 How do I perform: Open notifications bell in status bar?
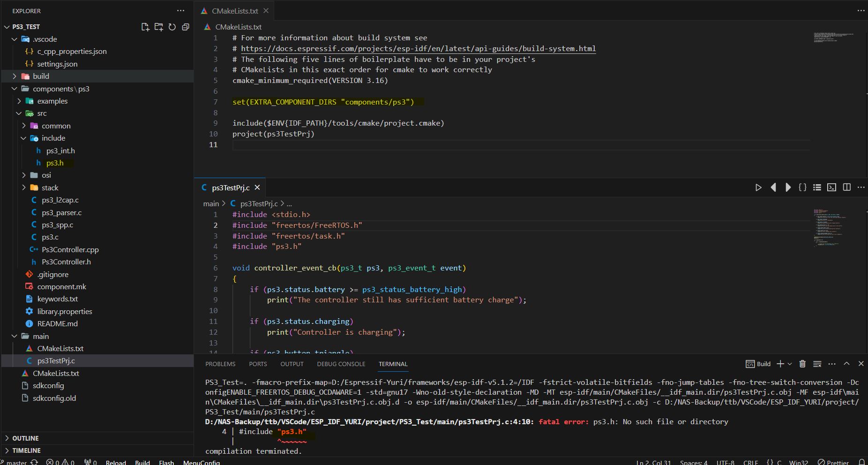(x=861, y=462)
